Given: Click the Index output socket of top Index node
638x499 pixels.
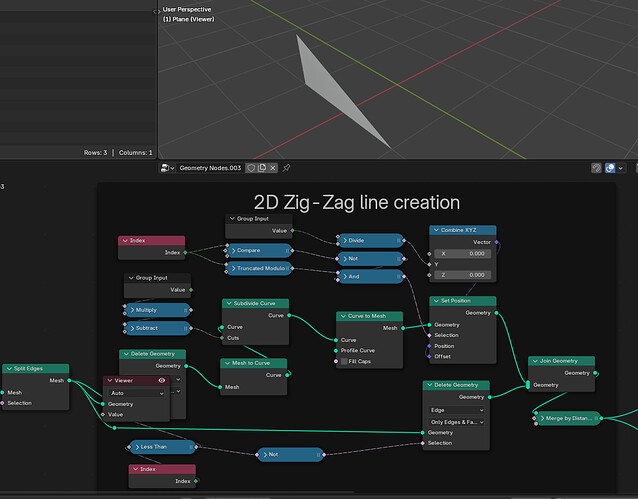Looking at the screenshot, I should coord(185,253).
